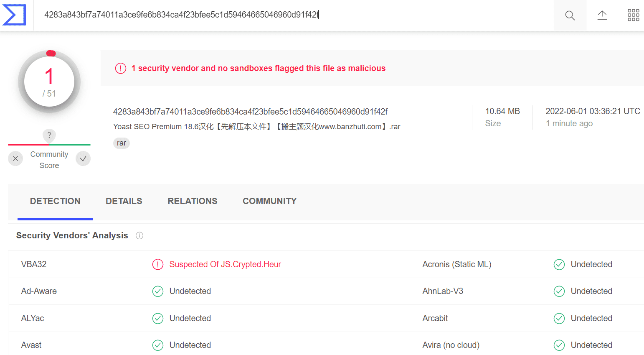Viewport: 644px width, 355px height.
Task: Open the apps grid menu icon
Action: click(x=633, y=15)
